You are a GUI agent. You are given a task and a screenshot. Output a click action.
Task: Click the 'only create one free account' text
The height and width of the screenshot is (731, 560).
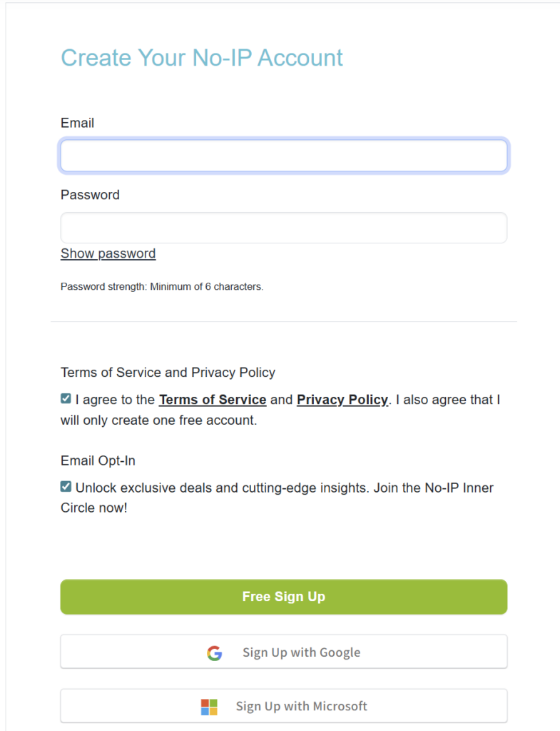(x=158, y=420)
